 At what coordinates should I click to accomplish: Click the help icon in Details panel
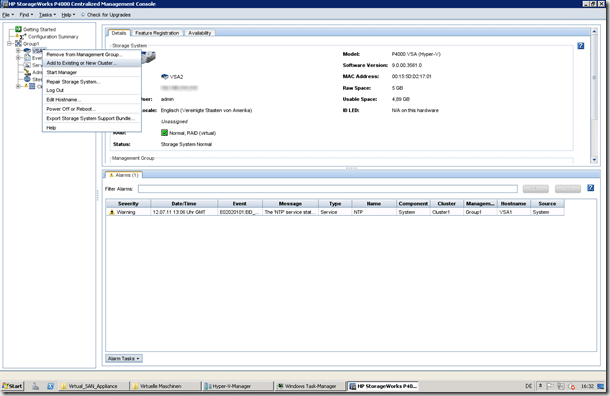pos(580,46)
